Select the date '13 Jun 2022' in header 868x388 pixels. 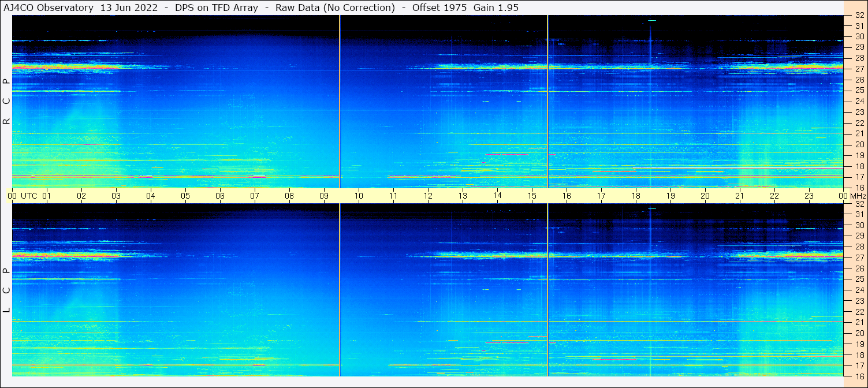click(128, 8)
